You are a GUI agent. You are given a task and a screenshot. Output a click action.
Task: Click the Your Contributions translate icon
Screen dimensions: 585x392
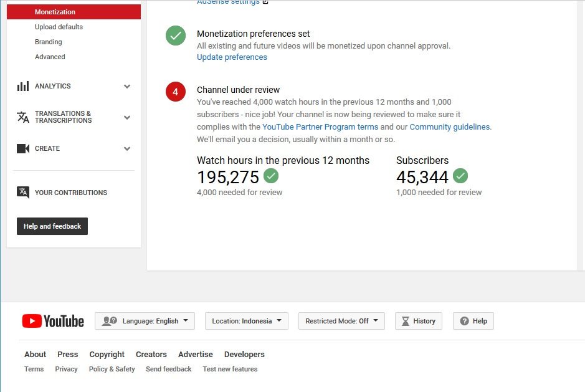[23, 193]
